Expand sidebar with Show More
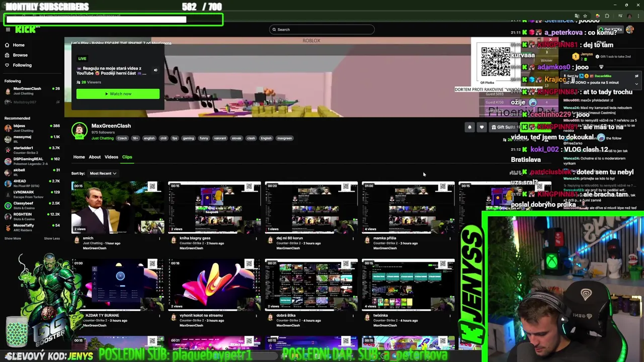The height and width of the screenshot is (362, 644). (x=13, y=238)
